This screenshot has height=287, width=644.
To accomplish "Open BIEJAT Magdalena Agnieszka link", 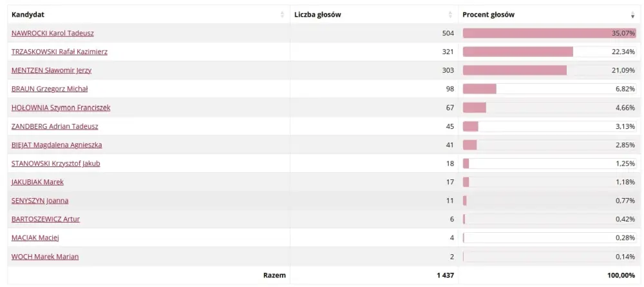I will 57,144.
